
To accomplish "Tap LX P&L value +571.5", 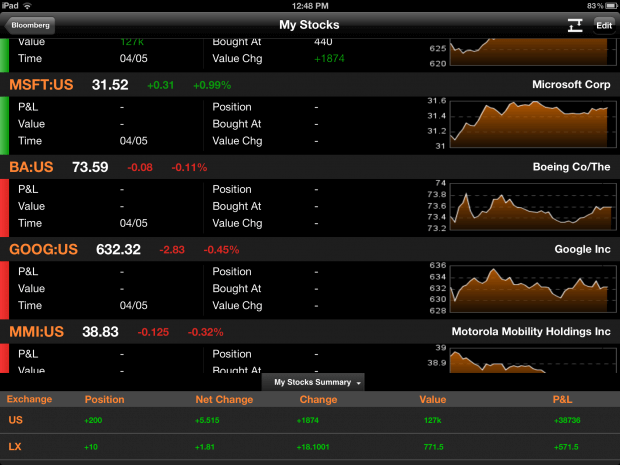I will 566,447.
